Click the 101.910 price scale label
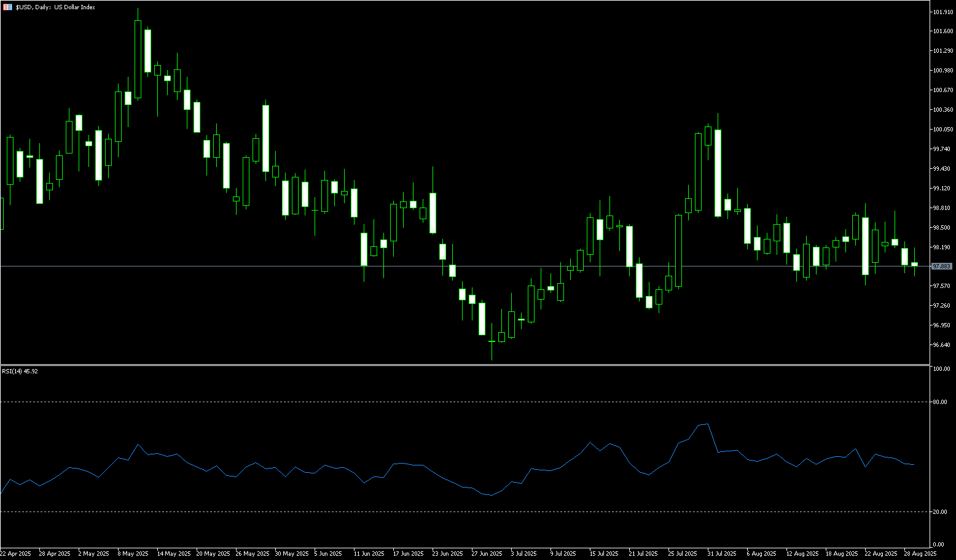This screenshot has height=560, width=956. click(943, 12)
